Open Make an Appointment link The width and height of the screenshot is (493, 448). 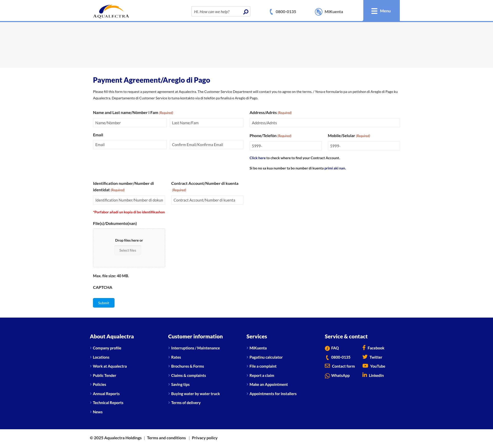click(x=269, y=385)
